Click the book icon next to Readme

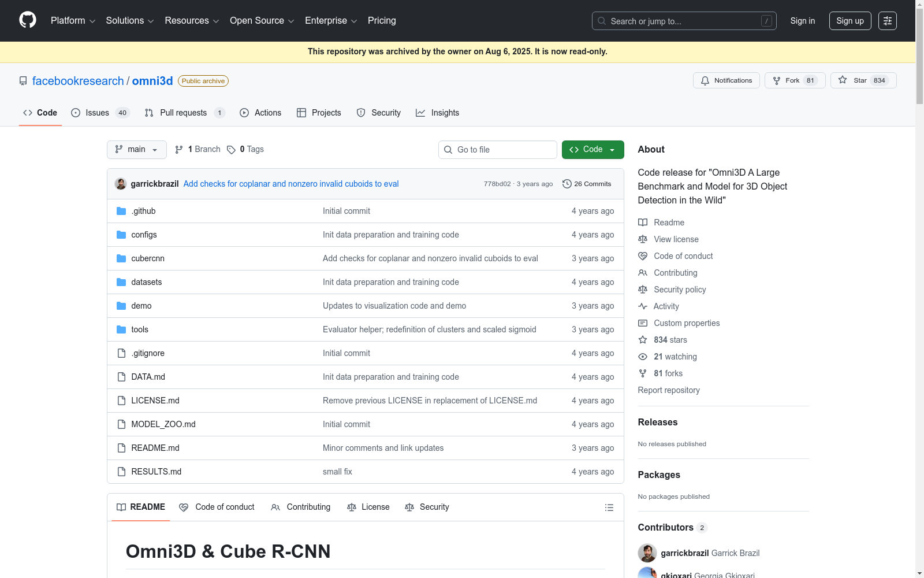[643, 223]
